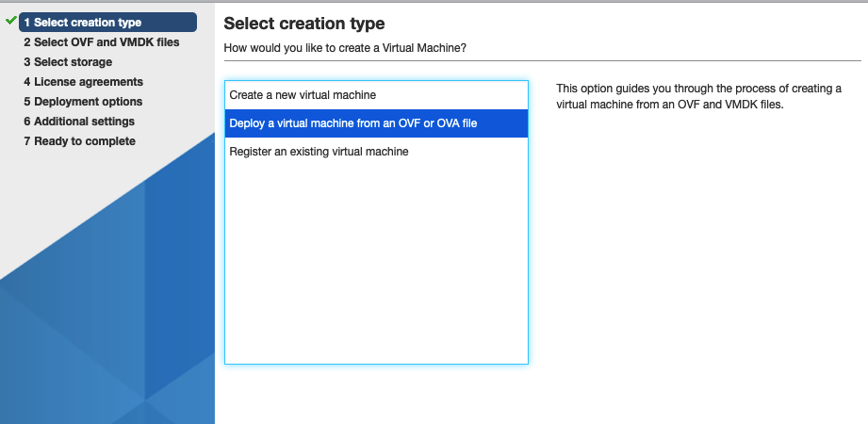Click the green checkmark beside step 1
868x424 pixels.
pos(11,21)
